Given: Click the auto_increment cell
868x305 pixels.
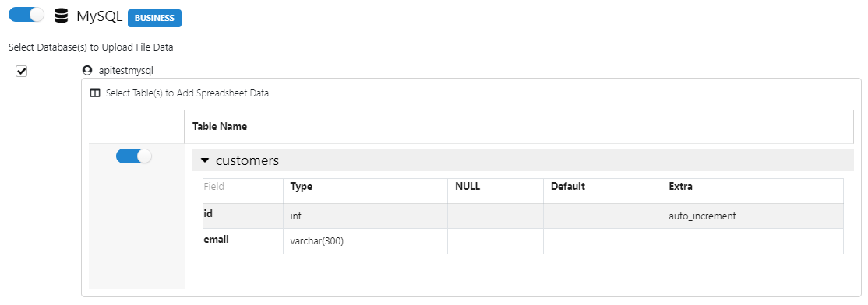Looking at the screenshot, I should (753, 216).
